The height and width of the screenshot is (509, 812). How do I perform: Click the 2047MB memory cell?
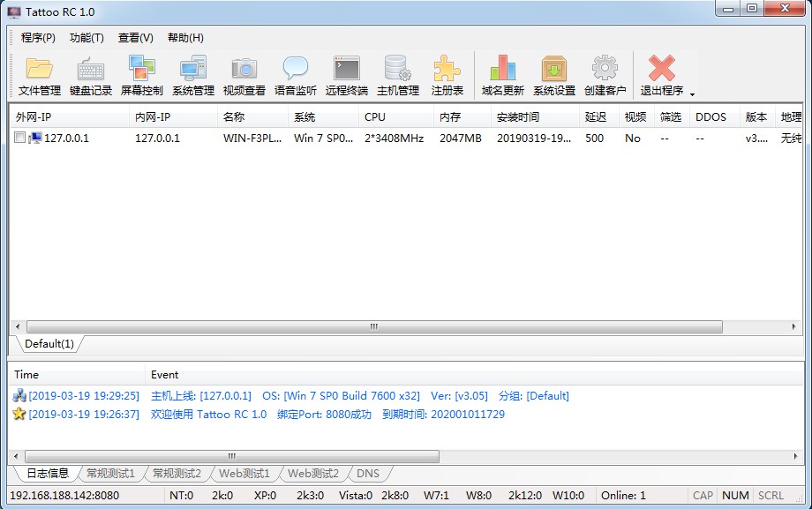click(461, 138)
